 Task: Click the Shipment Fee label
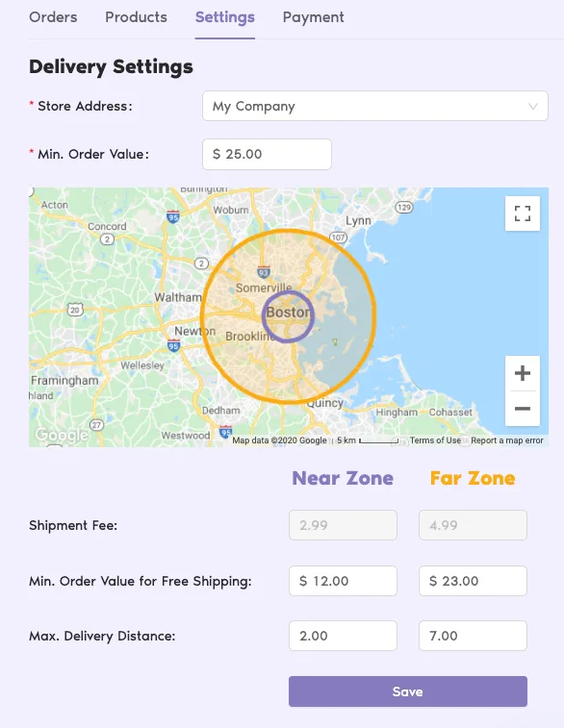click(x=73, y=526)
